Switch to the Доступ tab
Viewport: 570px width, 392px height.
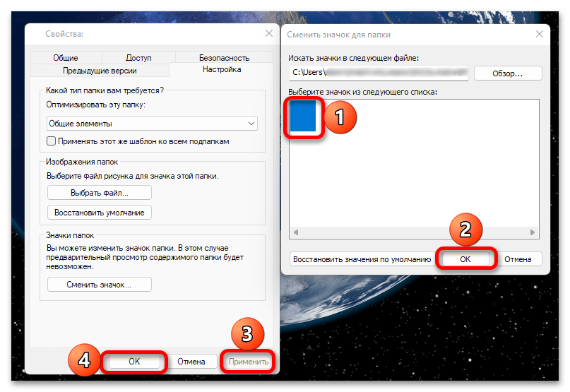tap(138, 58)
